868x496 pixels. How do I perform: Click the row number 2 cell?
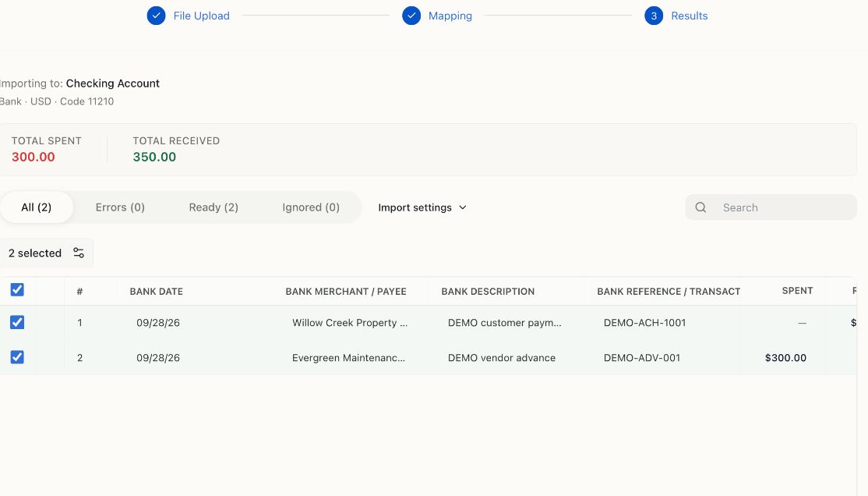coord(79,357)
